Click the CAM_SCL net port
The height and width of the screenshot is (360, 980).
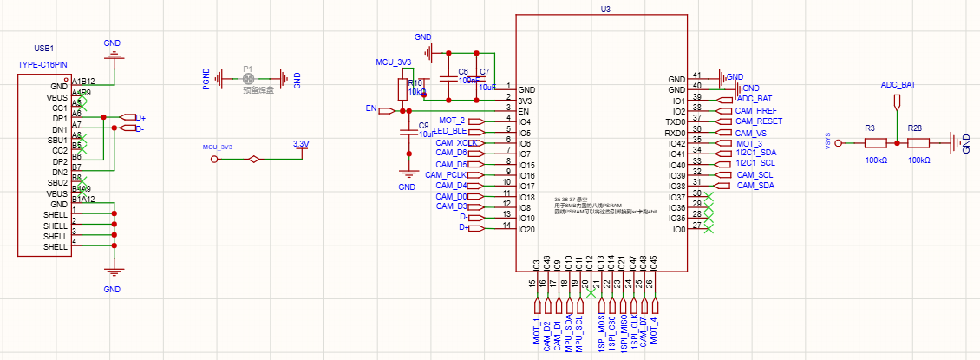723,175
